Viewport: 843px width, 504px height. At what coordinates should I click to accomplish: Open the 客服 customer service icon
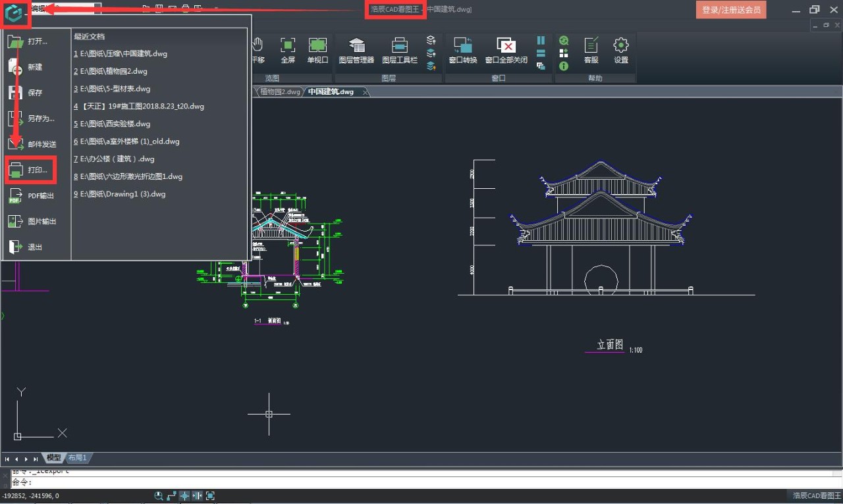(591, 50)
